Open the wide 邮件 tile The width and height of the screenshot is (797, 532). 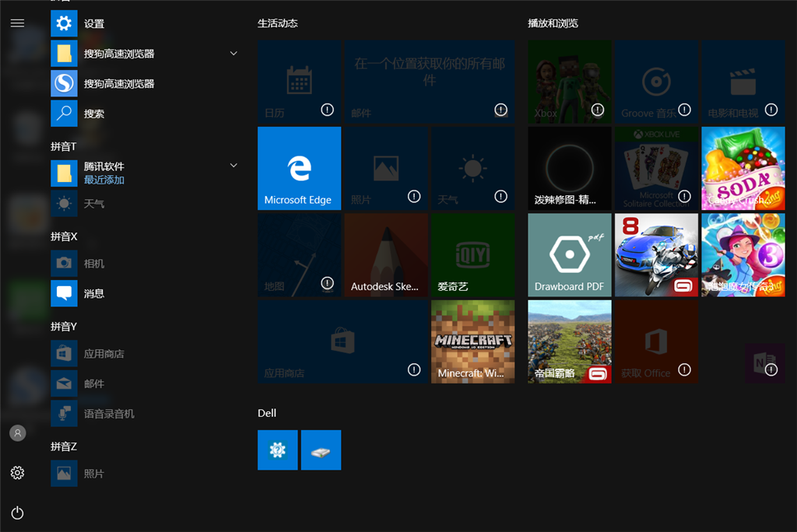tap(430, 82)
